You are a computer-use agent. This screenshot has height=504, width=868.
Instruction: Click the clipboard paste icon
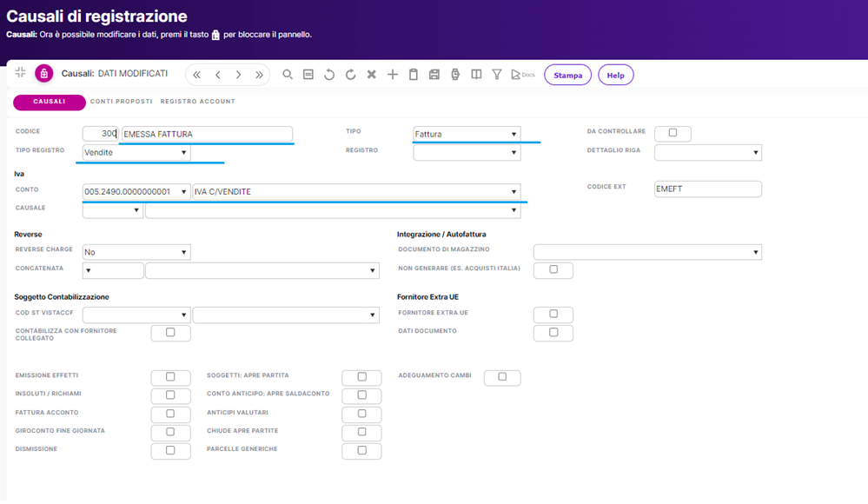click(414, 74)
